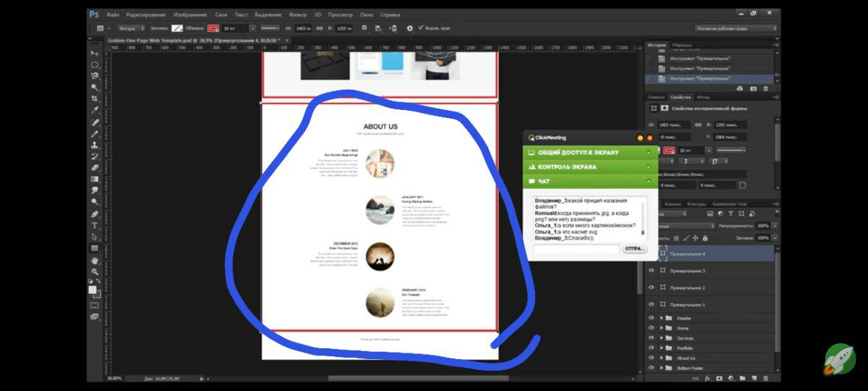Create new snapshot in History panel

753,88
